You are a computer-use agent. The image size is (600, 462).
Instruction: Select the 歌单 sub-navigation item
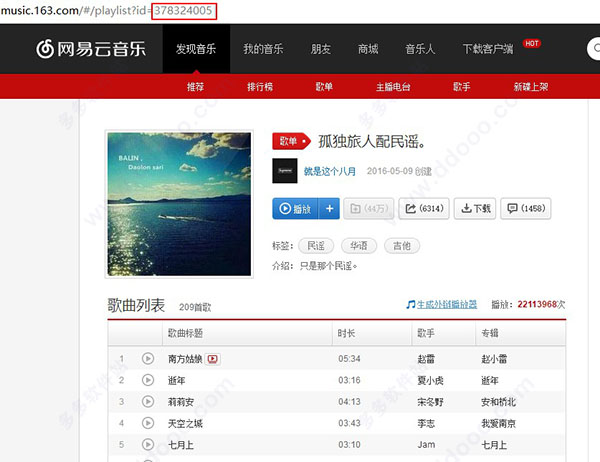(324, 87)
